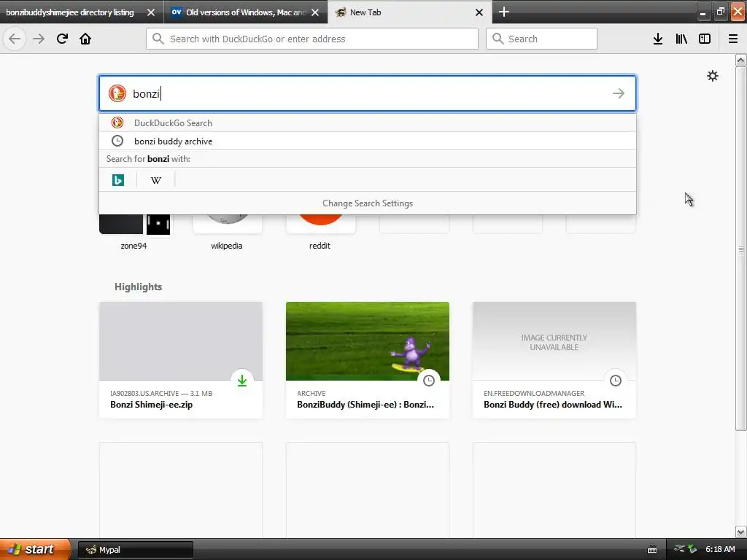The height and width of the screenshot is (560, 747).
Task: Go back to the previous page
Action: (x=15, y=39)
